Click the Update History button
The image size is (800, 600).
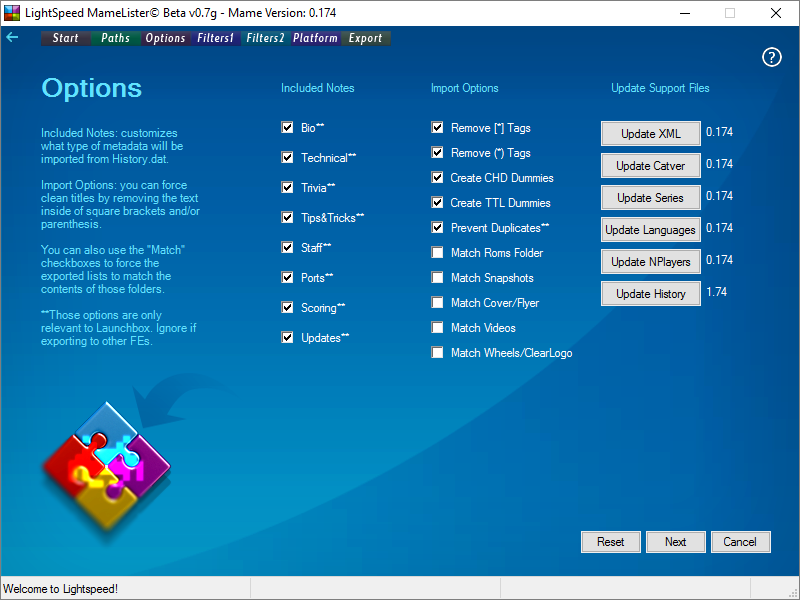tap(651, 294)
